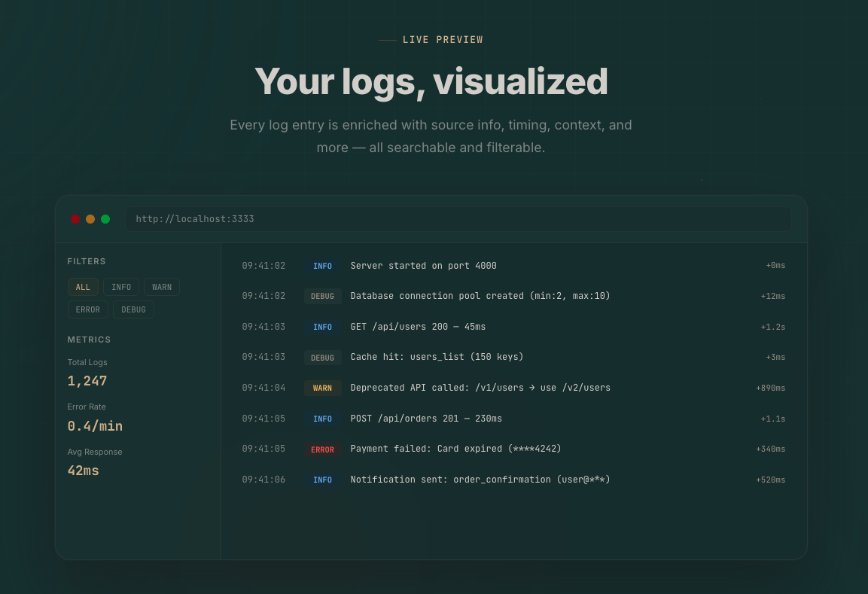Image resolution: width=868 pixels, height=594 pixels.
Task: Enable the ERROR filter in the sidebar
Action: click(x=88, y=309)
